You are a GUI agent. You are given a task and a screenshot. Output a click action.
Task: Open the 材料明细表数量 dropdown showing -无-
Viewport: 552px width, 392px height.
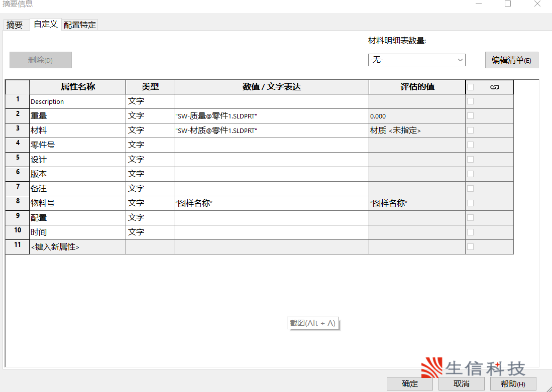417,60
